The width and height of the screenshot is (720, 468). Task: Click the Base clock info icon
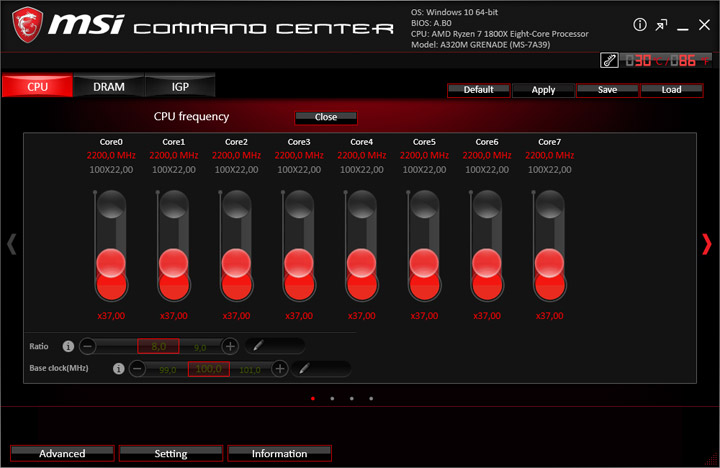coord(118,368)
